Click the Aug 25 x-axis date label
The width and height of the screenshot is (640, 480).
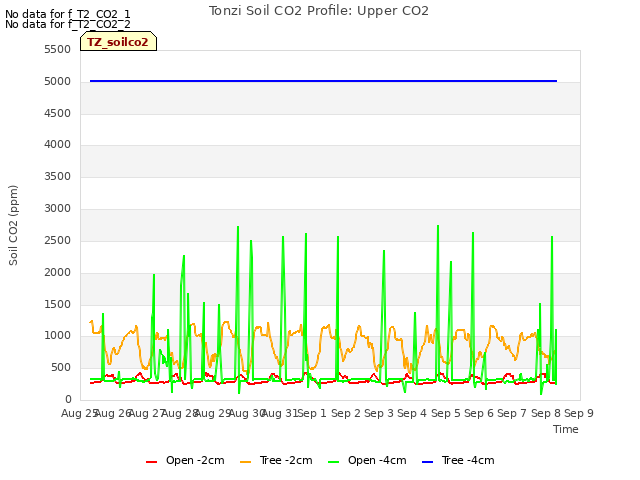pos(79,413)
